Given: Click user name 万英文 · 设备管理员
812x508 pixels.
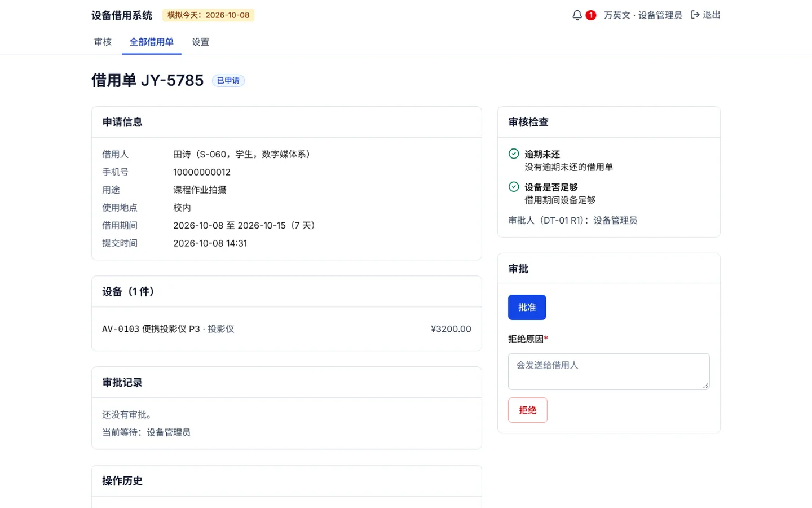Looking at the screenshot, I should (x=643, y=15).
